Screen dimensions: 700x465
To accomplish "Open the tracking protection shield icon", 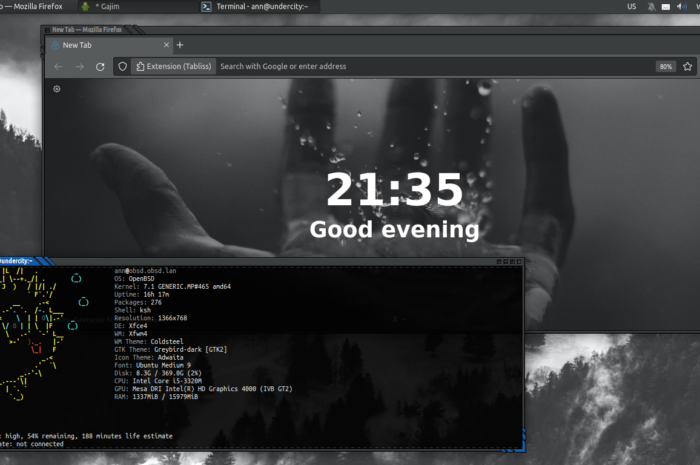I will click(x=123, y=67).
